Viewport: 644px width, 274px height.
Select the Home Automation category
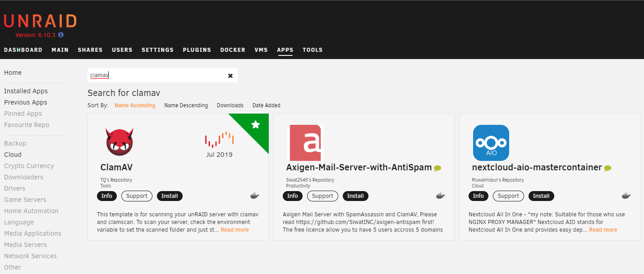[x=31, y=211]
